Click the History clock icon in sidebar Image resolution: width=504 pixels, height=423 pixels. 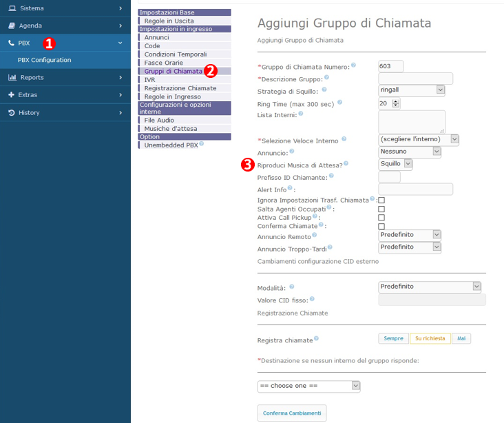point(12,112)
